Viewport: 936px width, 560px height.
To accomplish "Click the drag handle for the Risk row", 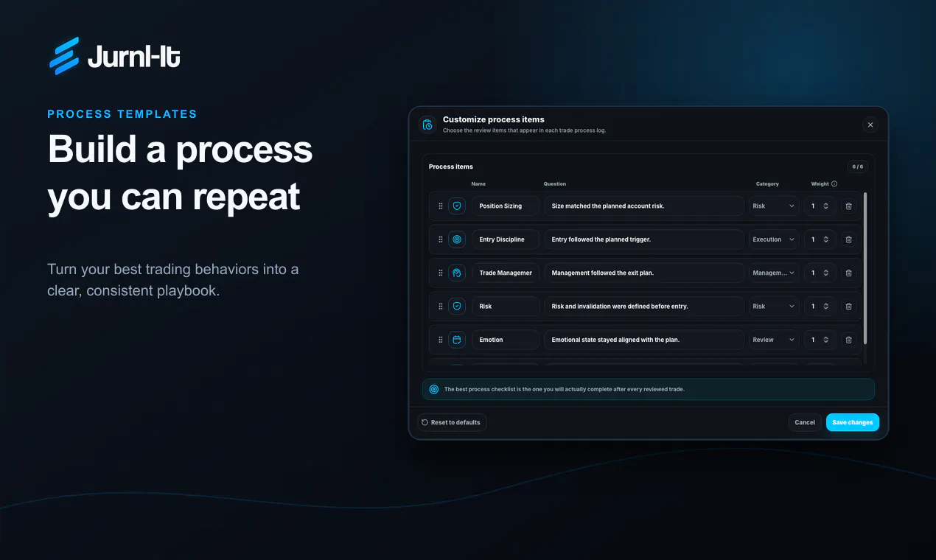I will pos(441,307).
